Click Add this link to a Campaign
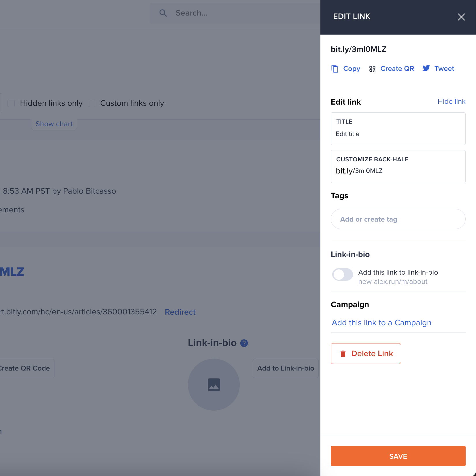This screenshot has height=476, width=476. pyautogui.click(x=381, y=323)
